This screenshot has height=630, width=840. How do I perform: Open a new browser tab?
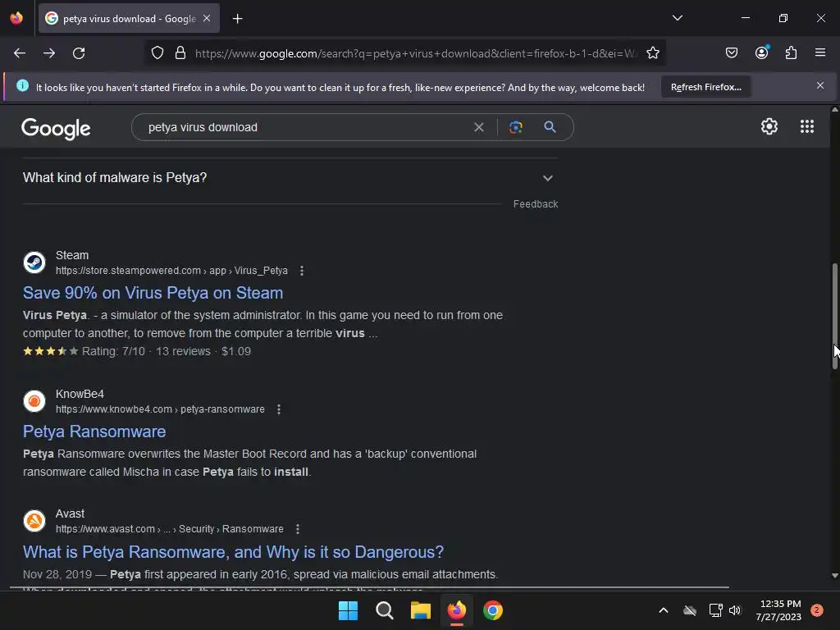[x=237, y=19]
